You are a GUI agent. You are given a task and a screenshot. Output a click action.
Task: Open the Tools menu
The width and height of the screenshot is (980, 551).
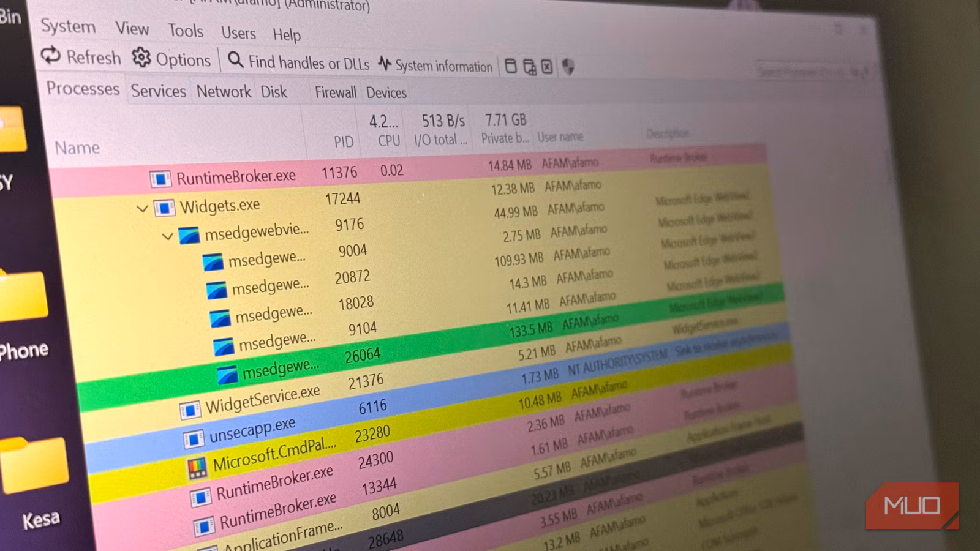point(186,31)
